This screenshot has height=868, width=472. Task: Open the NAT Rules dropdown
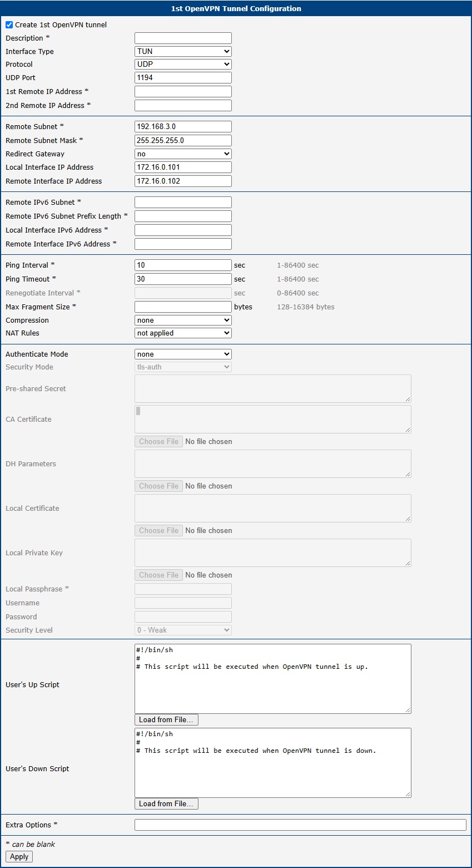pos(183,333)
